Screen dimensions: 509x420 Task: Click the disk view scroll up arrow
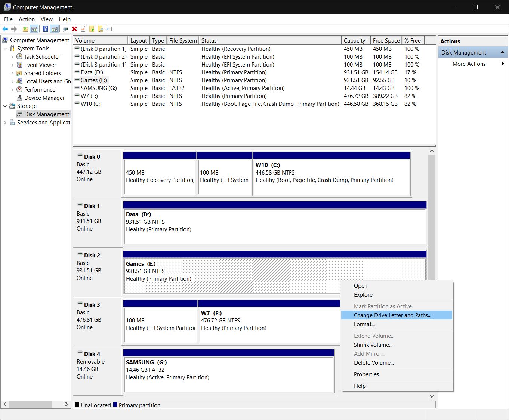[432, 151]
